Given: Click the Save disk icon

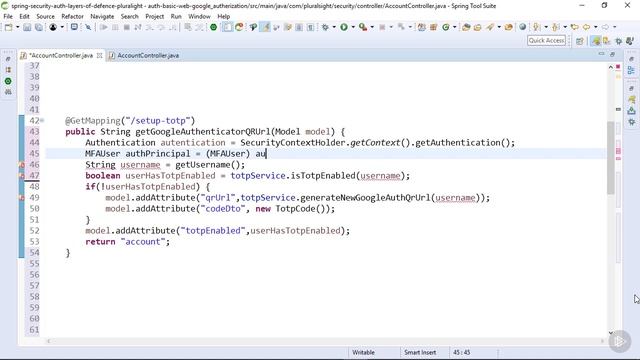Looking at the screenshot, I should [x=27, y=27].
